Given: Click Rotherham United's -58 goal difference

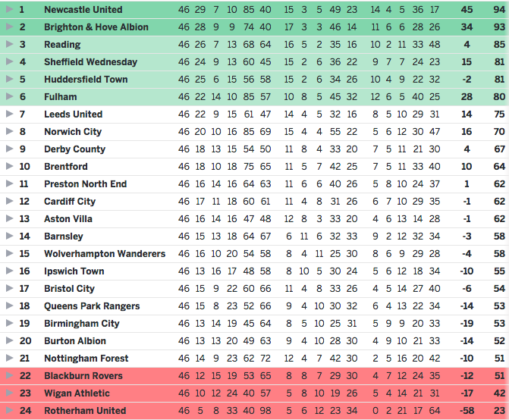Looking at the screenshot, I should pyautogui.click(x=467, y=411).
